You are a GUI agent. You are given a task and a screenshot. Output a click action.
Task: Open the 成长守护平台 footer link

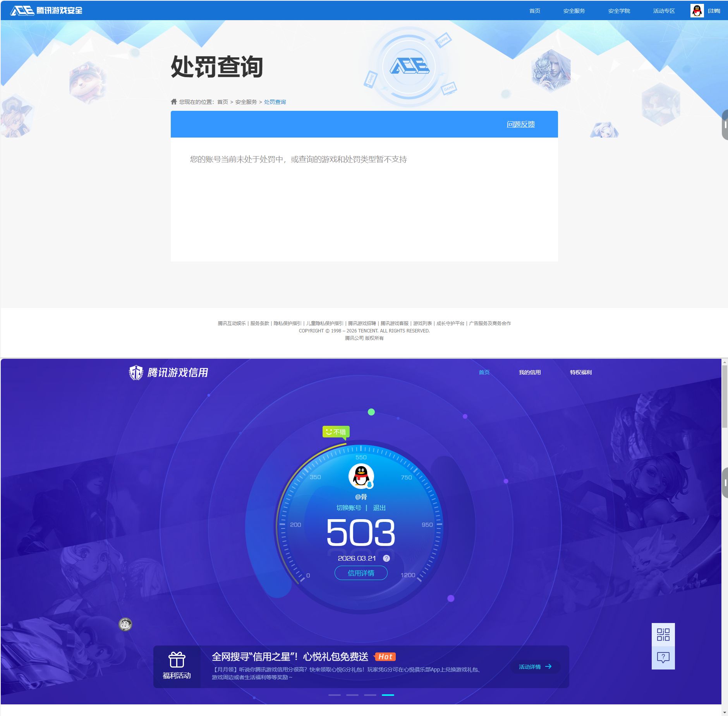pyautogui.click(x=450, y=323)
